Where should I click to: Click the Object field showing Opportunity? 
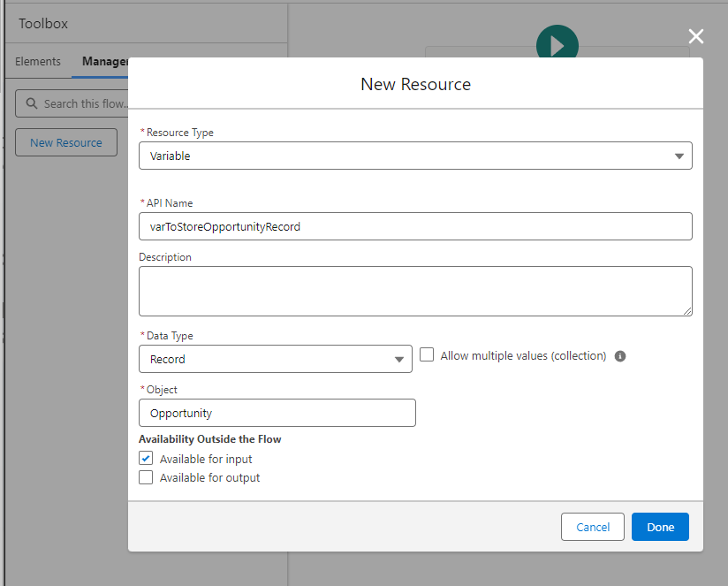[x=277, y=413]
